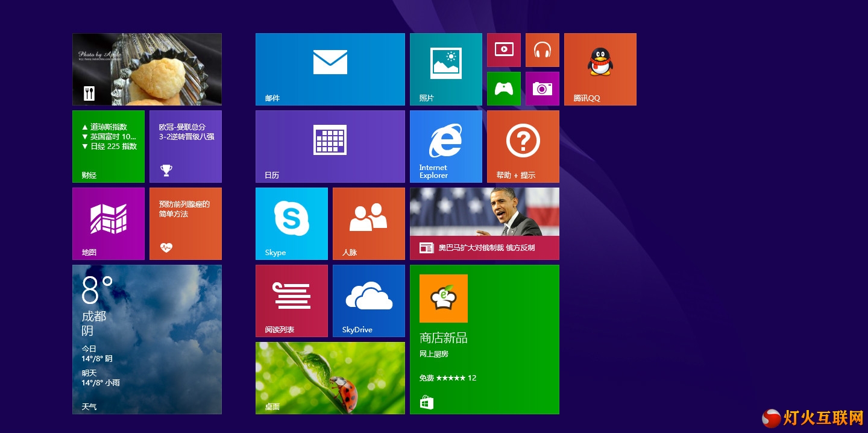
Task: Click the 今天 14°/8° 阴 forecast line
Action: 97,353
